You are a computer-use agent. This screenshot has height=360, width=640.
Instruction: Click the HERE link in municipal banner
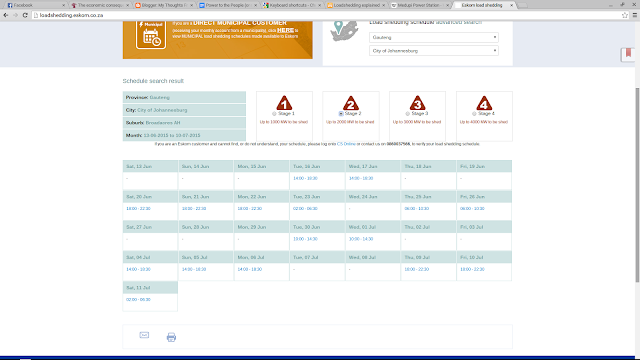click(285, 30)
